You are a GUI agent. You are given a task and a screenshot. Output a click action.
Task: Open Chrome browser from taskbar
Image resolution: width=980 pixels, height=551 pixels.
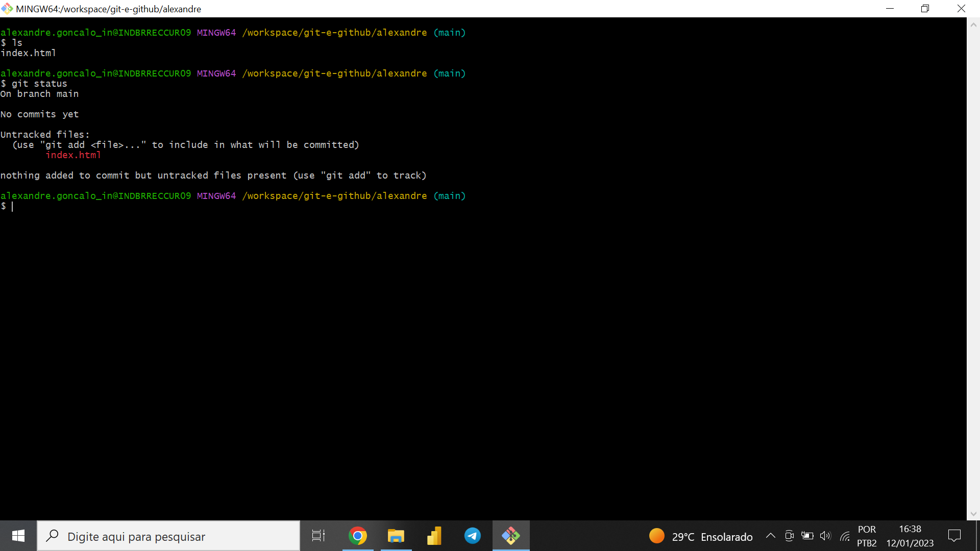(x=357, y=536)
